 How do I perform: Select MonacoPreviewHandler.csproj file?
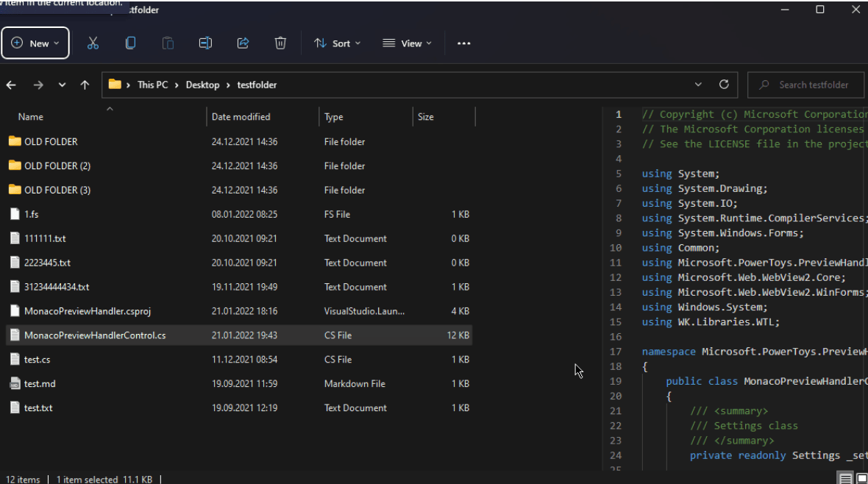click(x=88, y=311)
